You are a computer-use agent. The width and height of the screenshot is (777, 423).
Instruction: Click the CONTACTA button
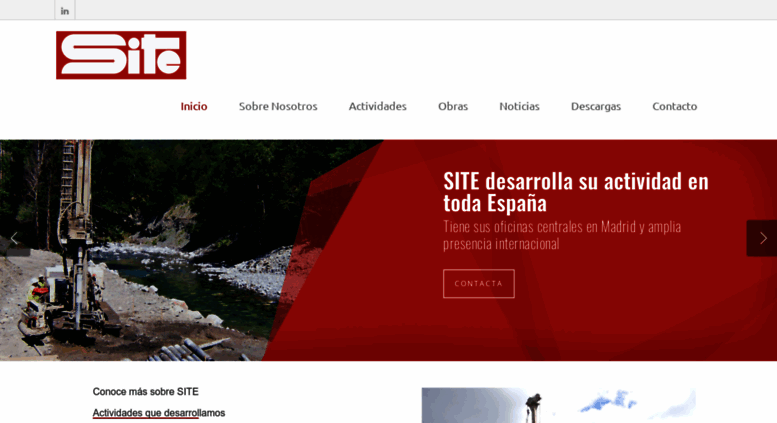coord(479,283)
